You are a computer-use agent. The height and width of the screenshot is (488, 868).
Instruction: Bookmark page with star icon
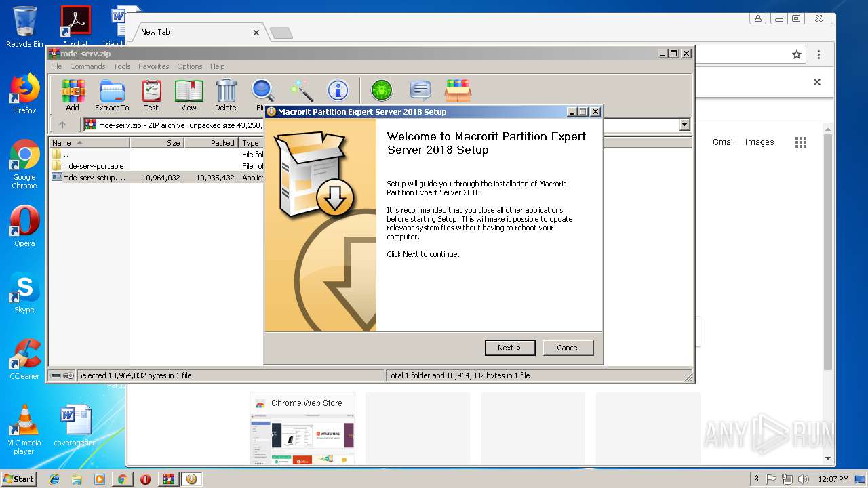click(797, 54)
